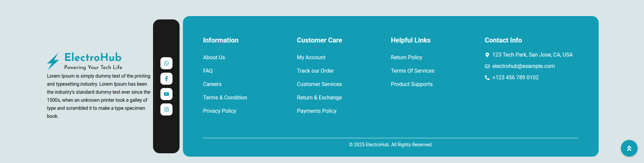Click the envelope email icon
The width and height of the screenshot is (644, 163).
coord(487,66)
